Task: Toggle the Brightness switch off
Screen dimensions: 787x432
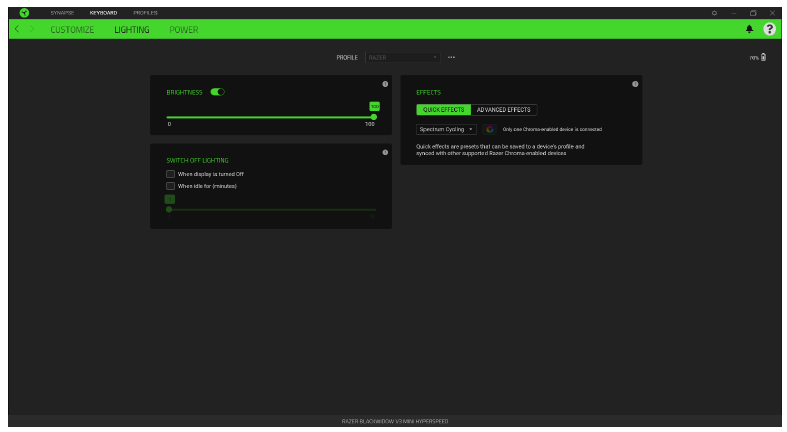Action: tap(217, 92)
